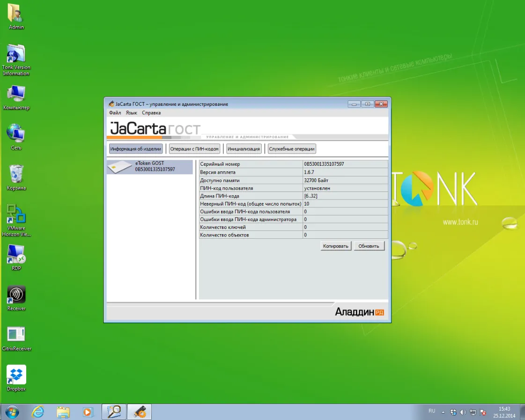Open Windows Explorer from the taskbar
Image resolution: width=525 pixels, height=420 pixels.
(x=63, y=412)
